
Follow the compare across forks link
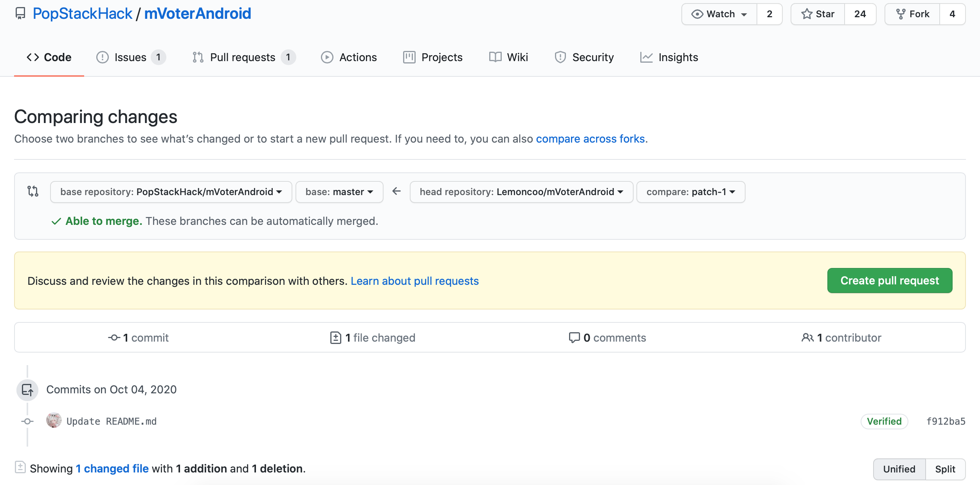tap(590, 139)
